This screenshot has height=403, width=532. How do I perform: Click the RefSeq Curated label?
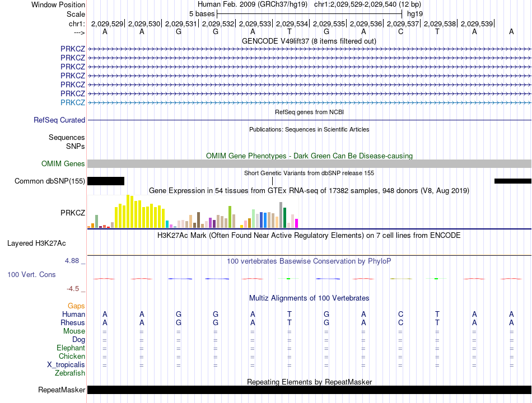tap(59, 120)
